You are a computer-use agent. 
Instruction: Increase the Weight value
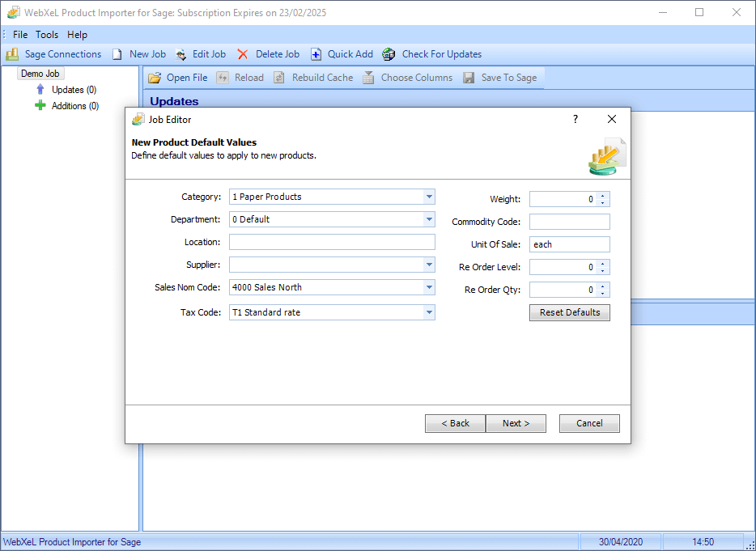click(x=603, y=196)
